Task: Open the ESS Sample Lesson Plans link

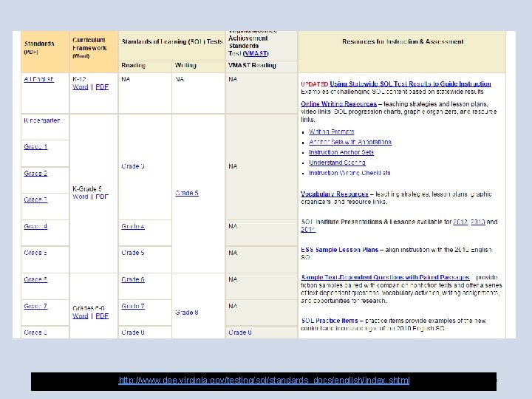Action: 340,250
